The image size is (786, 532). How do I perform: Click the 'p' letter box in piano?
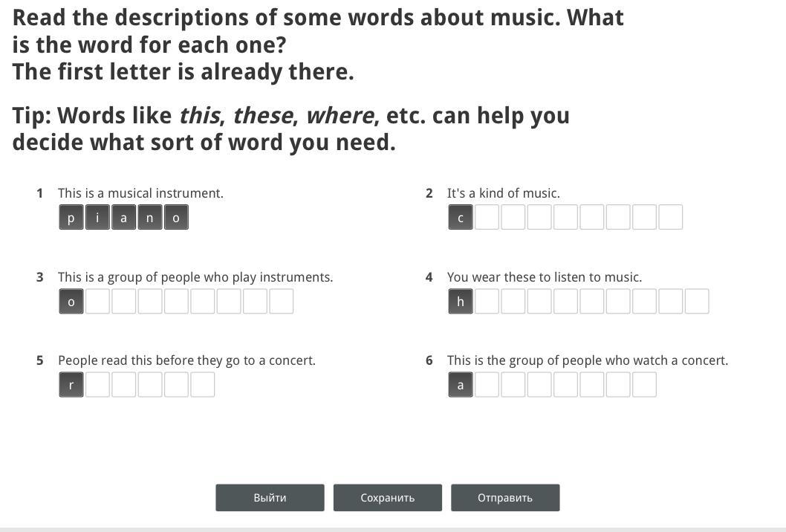[x=71, y=218]
